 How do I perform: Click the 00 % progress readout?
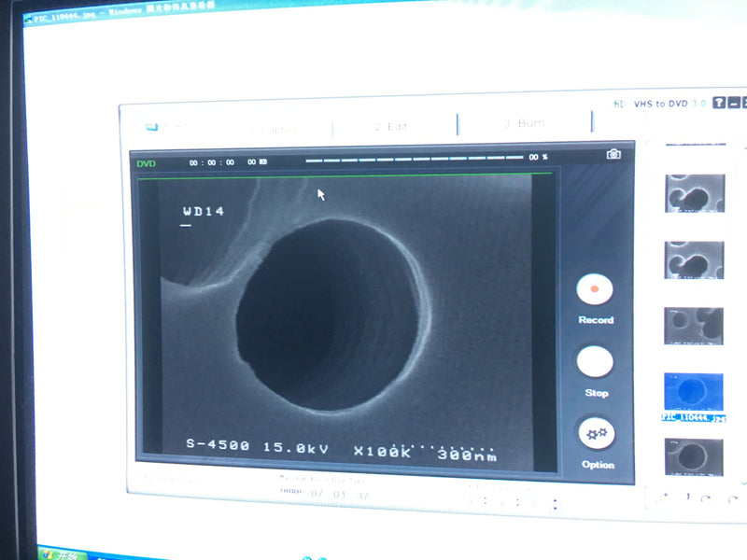539,157
